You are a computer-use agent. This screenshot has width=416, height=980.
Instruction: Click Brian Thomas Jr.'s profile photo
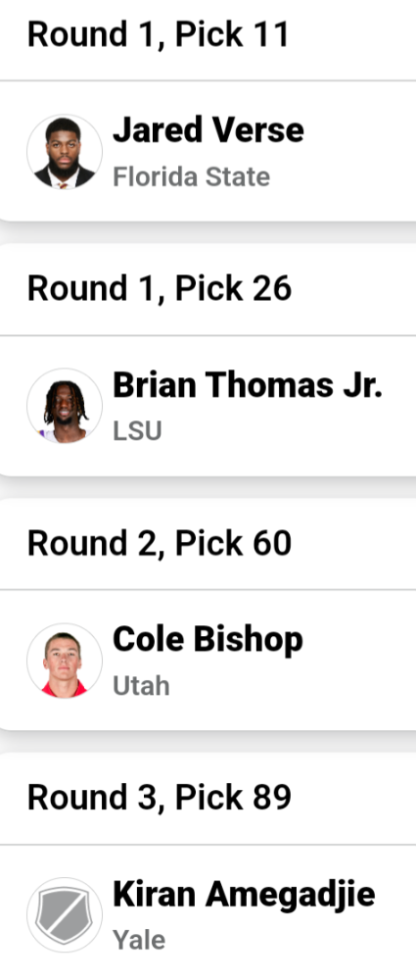pos(65,406)
